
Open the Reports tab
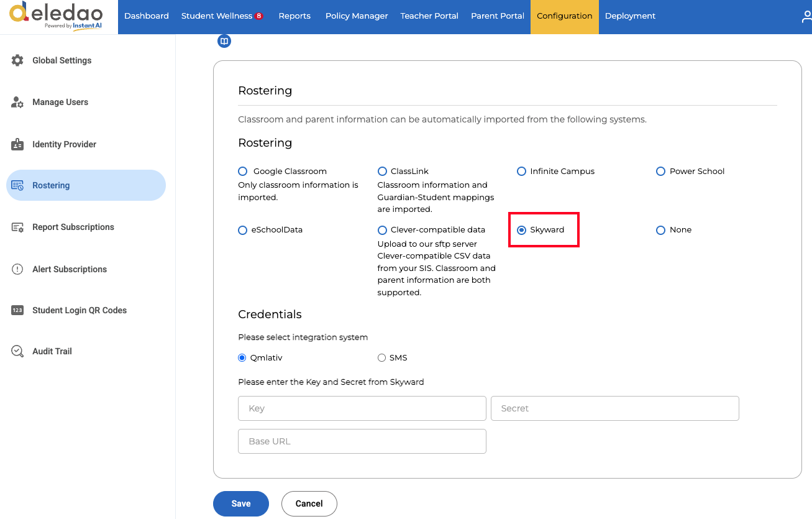click(x=294, y=16)
